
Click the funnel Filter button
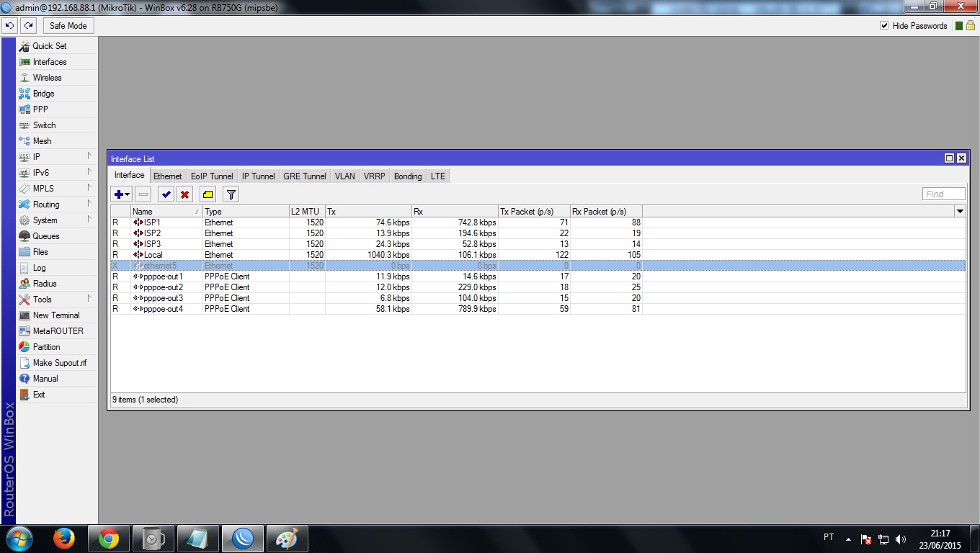click(x=231, y=194)
